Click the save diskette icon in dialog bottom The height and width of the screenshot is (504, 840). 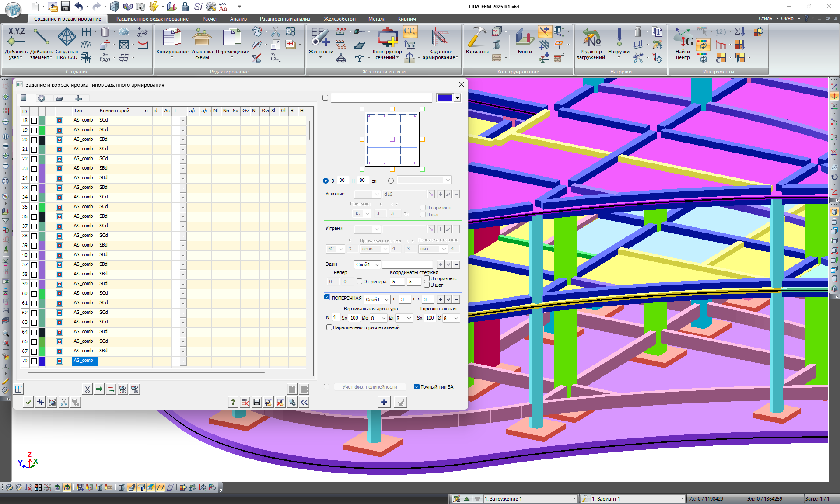click(x=257, y=402)
